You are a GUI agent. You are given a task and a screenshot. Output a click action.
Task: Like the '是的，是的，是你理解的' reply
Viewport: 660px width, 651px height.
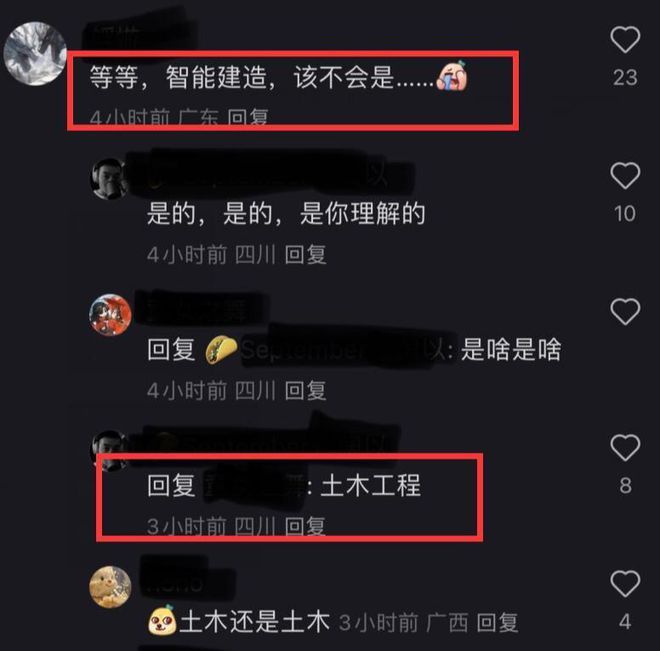[x=625, y=175]
